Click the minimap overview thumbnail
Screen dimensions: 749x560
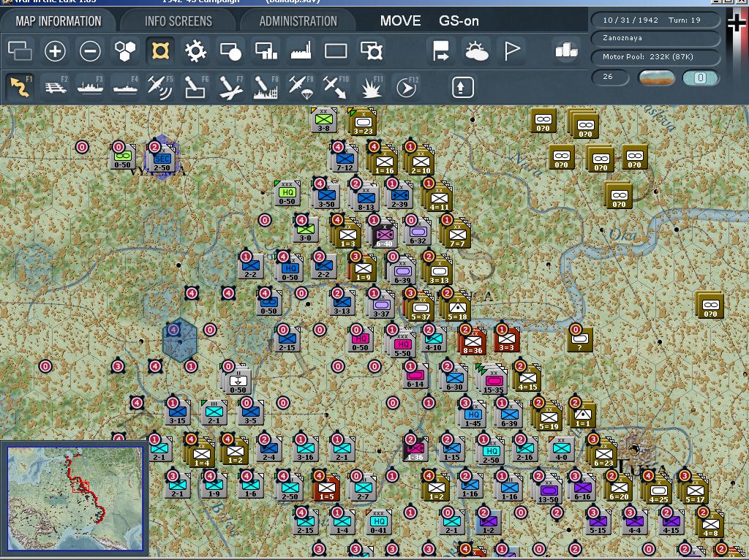(75, 499)
